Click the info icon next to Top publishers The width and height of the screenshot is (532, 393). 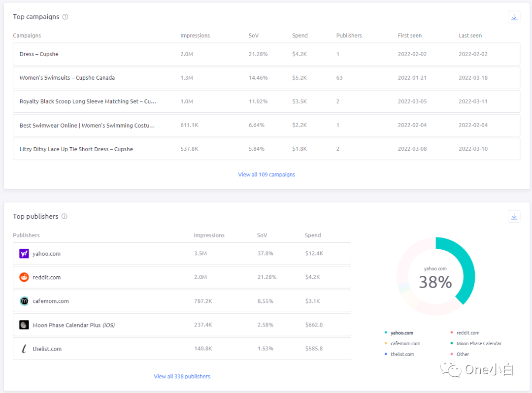(x=63, y=216)
